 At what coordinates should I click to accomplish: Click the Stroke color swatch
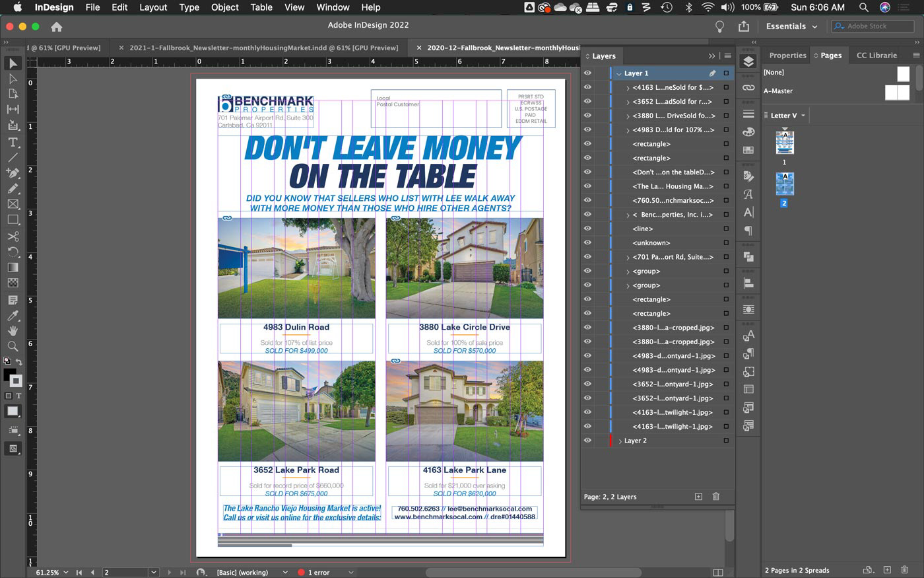[16, 381]
